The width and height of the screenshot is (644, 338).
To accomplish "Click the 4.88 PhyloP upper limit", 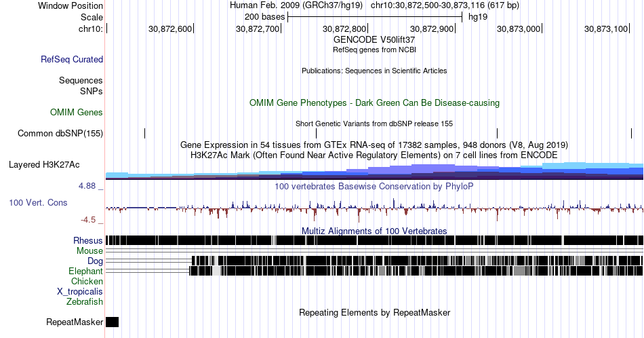I will 91,186.
